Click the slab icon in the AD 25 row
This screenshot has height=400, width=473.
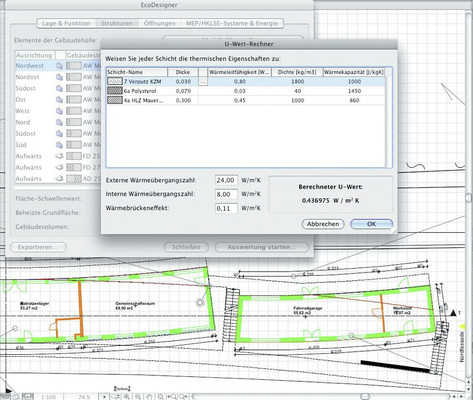[59, 179]
